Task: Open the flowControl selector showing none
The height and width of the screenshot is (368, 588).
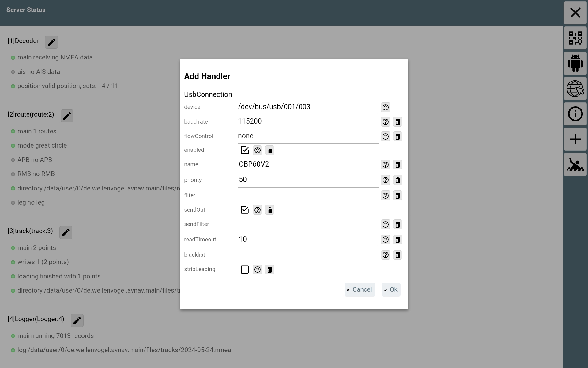Action: 308,136
